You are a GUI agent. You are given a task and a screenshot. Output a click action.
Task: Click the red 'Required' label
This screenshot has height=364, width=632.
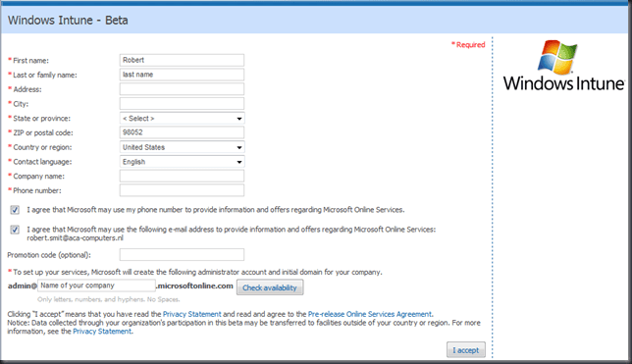pos(468,45)
